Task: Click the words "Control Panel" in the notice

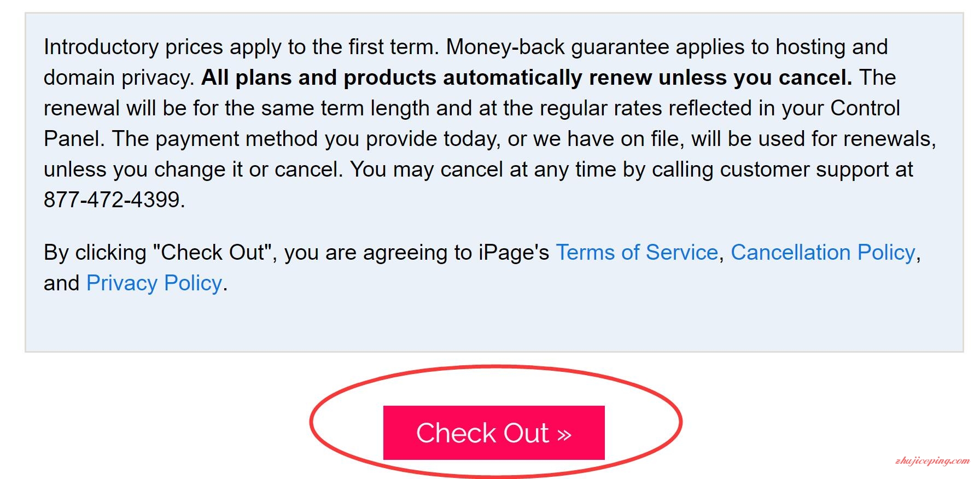Action: 865,108
